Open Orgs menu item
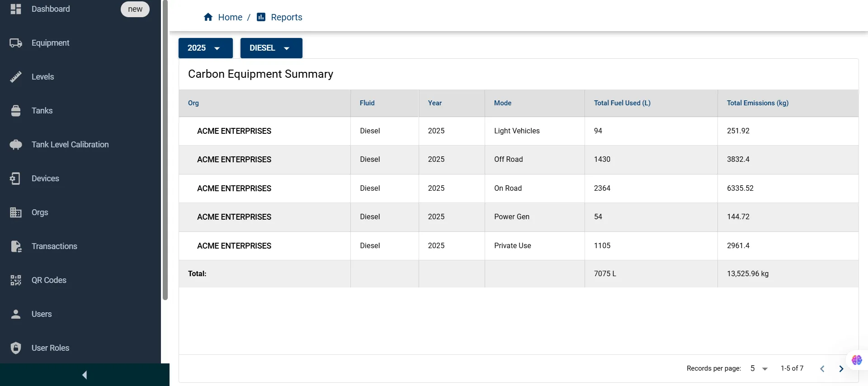 tap(40, 212)
